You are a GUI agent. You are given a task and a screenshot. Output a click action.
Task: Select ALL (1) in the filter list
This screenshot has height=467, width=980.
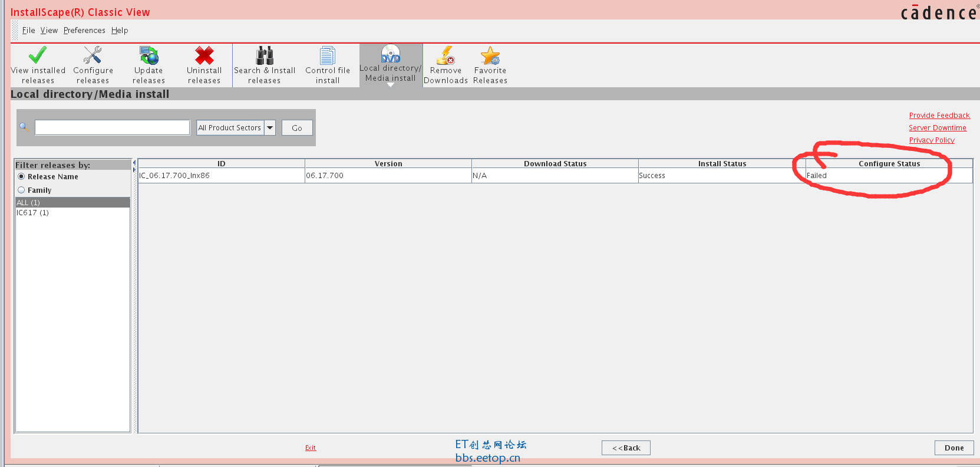[72, 202]
